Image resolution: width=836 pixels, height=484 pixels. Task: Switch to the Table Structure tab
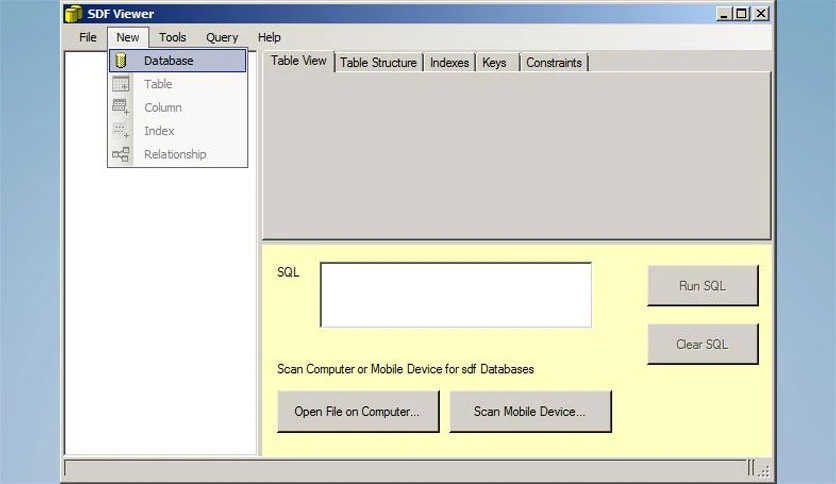[x=379, y=63]
